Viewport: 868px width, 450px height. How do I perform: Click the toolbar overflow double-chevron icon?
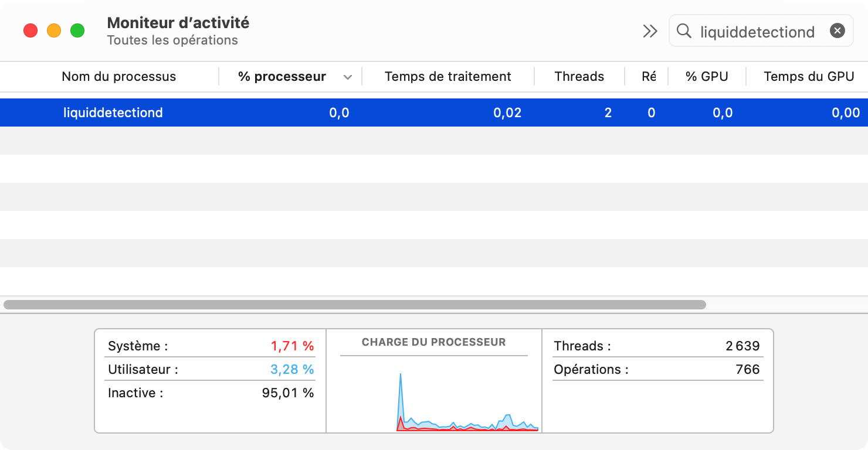(x=650, y=31)
